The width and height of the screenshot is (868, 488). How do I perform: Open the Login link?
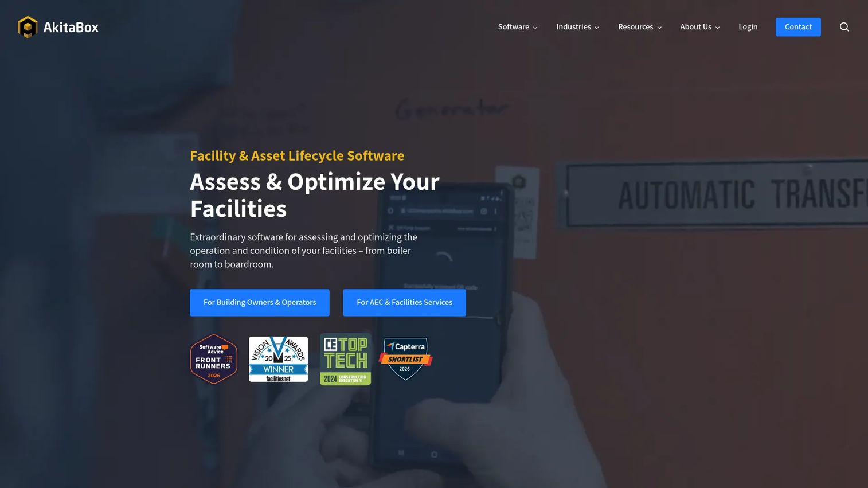point(748,27)
